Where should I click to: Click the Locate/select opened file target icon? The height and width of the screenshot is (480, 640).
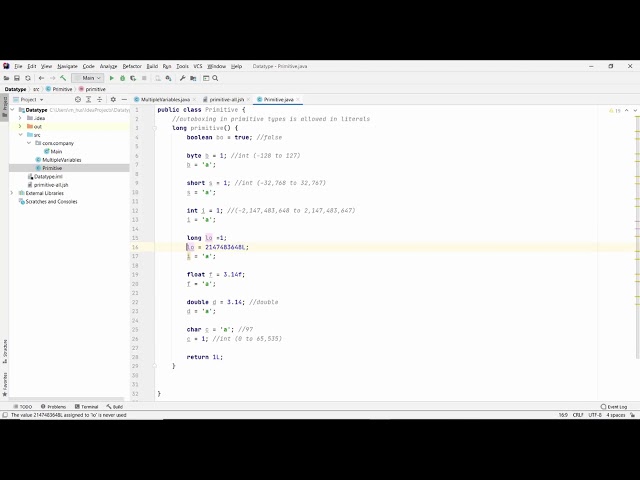click(x=78, y=99)
